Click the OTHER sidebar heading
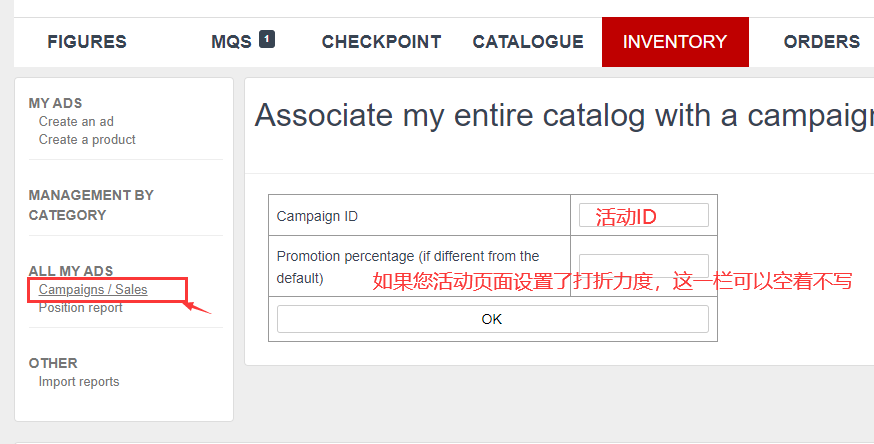This screenshot has height=444, width=874. [x=53, y=363]
